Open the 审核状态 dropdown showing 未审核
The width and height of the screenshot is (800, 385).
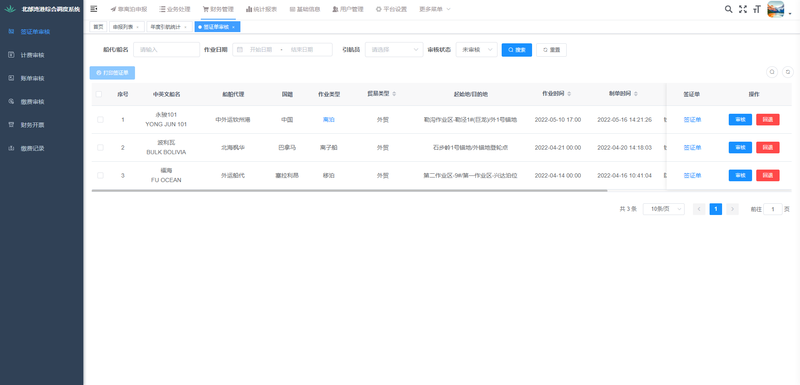477,49
